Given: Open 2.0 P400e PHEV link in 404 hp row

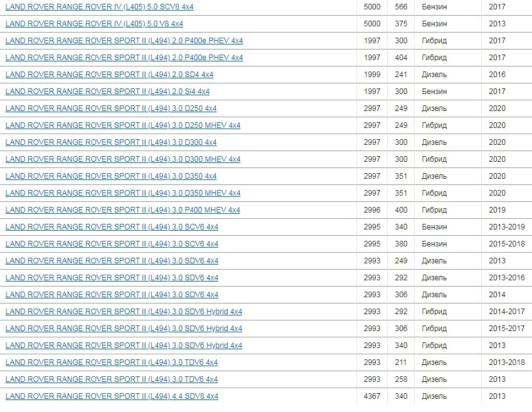Looking at the screenshot, I should pos(124,58).
